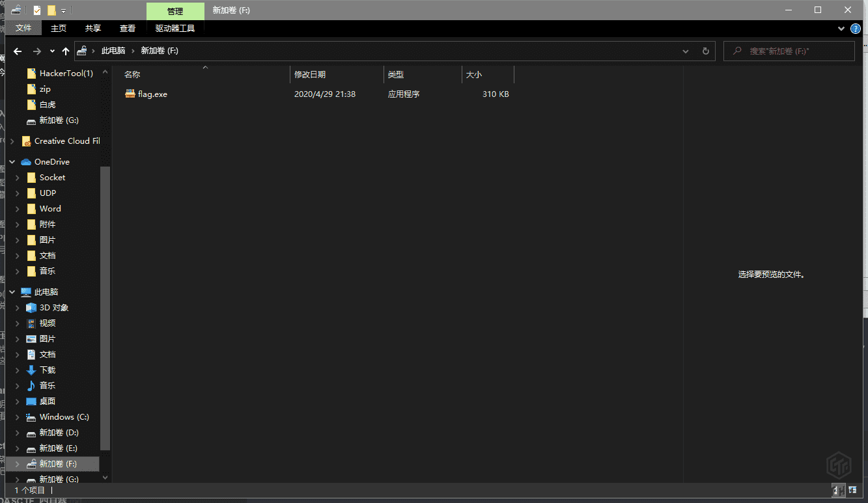Sort files by 修改日期 column header
Screen dimensions: 868x503
pos(310,75)
